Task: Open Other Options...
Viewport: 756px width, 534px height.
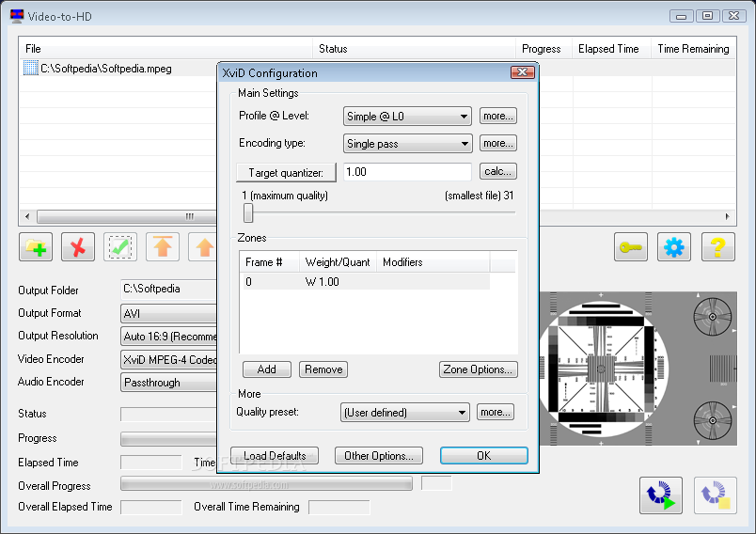Action: point(379,455)
